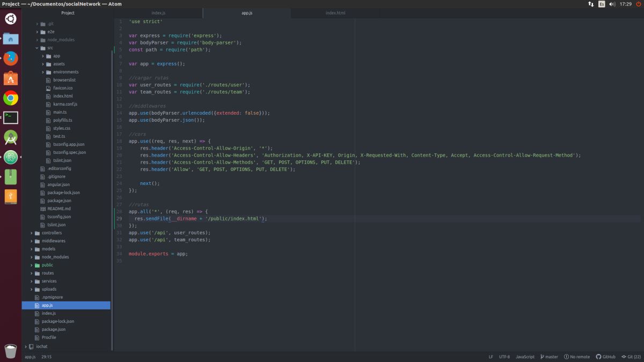Open polyfills.ts file
Image resolution: width=644 pixels, height=362 pixels.
(62, 120)
